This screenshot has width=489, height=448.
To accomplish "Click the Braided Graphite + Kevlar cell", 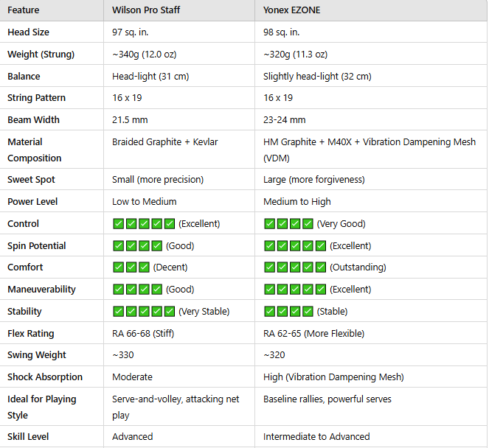I will (165, 141).
